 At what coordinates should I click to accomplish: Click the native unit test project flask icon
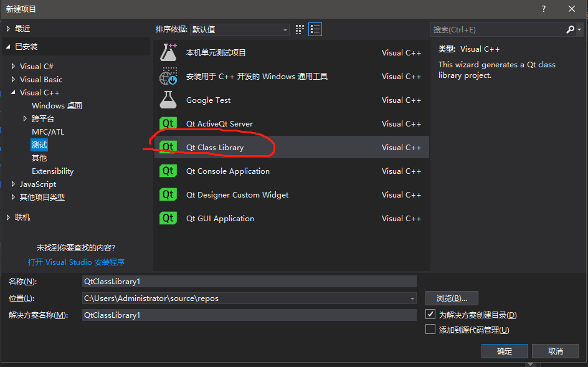pyautogui.click(x=168, y=52)
